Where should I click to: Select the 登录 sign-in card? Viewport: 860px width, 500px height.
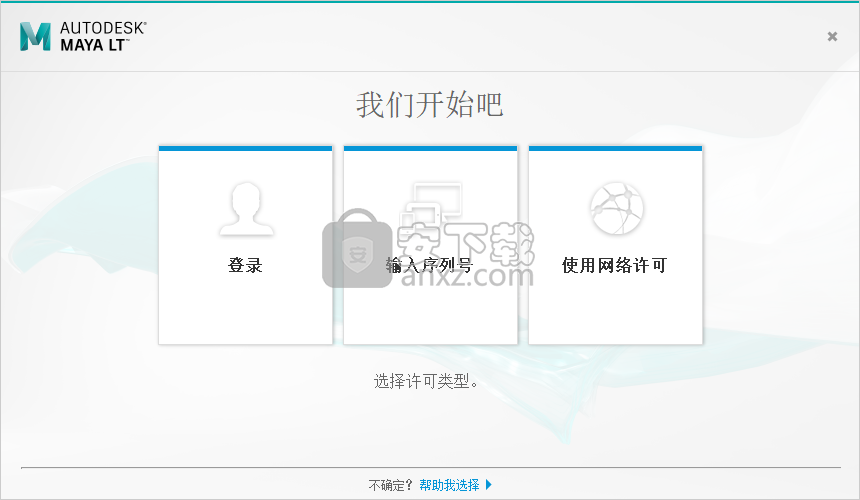coord(245,245)
